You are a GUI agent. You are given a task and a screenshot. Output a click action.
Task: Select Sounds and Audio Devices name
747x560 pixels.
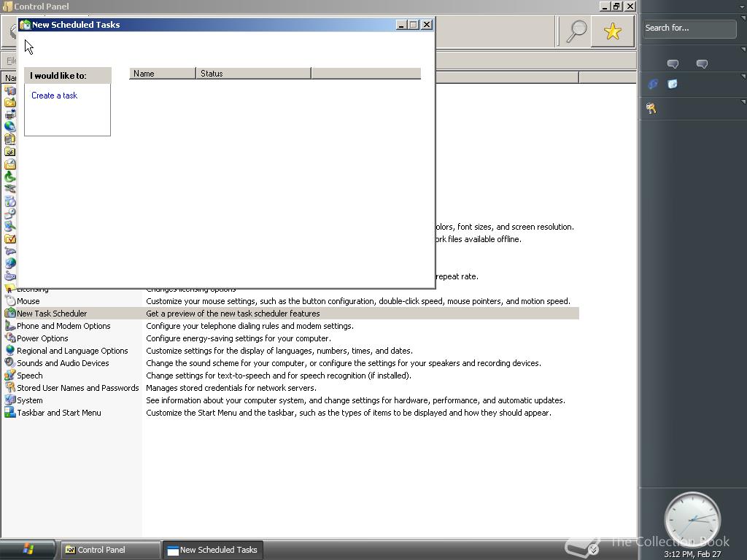63,363
